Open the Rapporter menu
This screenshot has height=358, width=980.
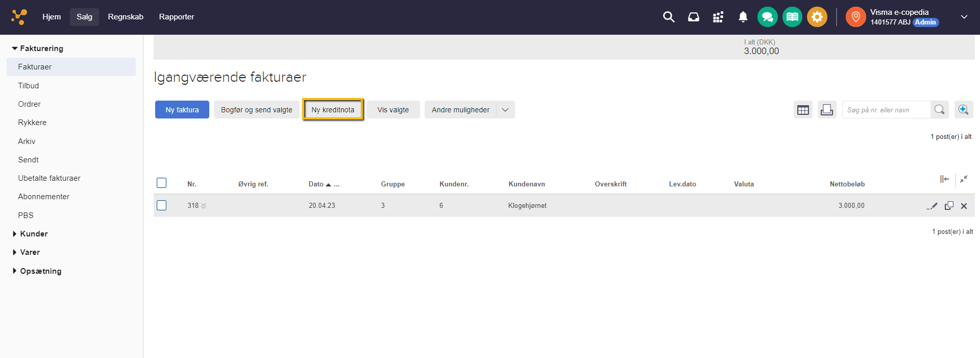[176, 17]
